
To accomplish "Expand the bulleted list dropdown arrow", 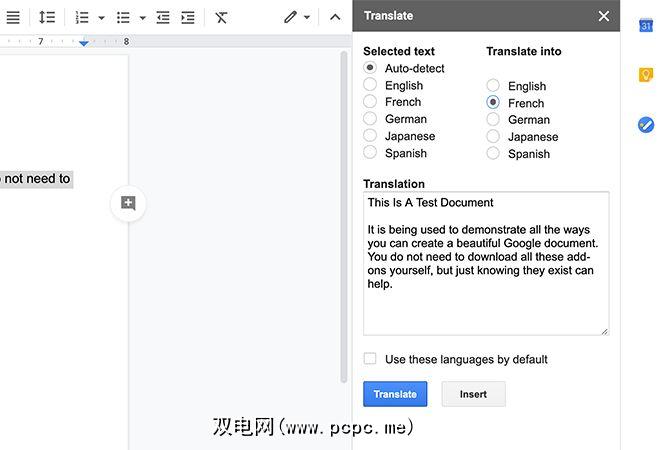I will (x=142, y=18).
